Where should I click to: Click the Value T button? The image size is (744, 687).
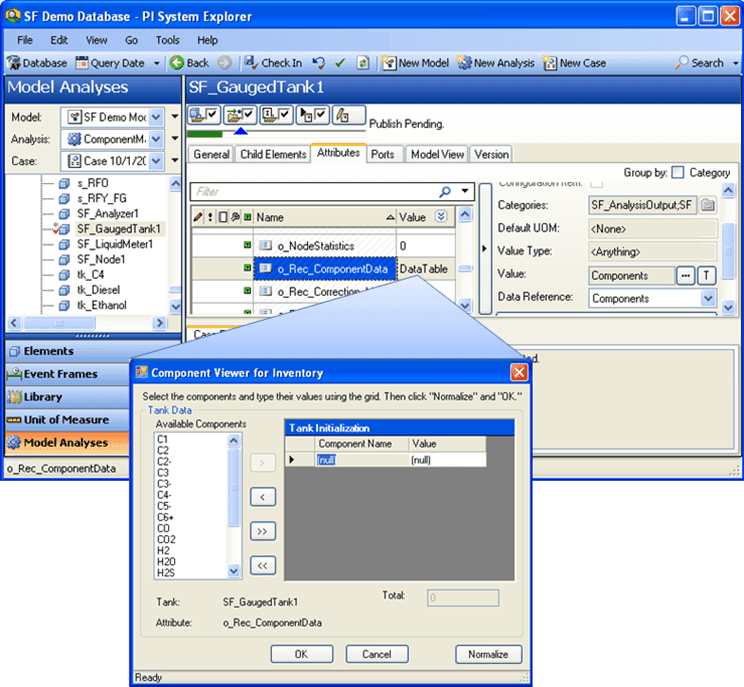coord(707,276)
